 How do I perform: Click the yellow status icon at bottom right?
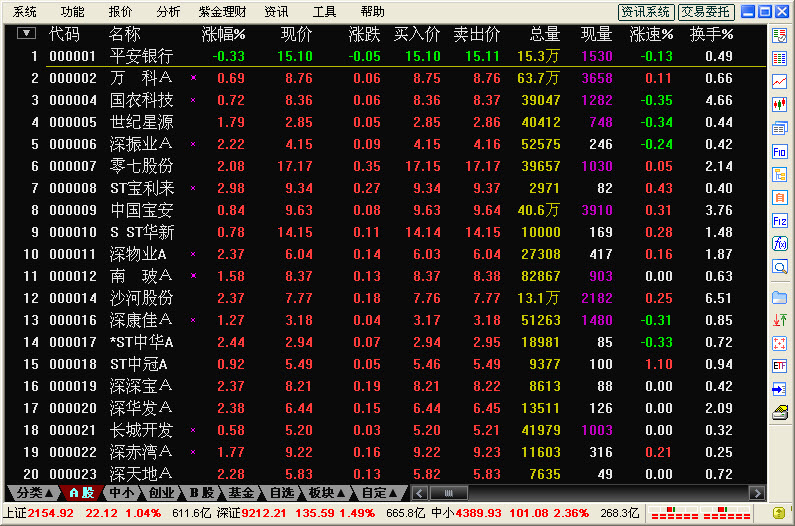tap(779, 513)
